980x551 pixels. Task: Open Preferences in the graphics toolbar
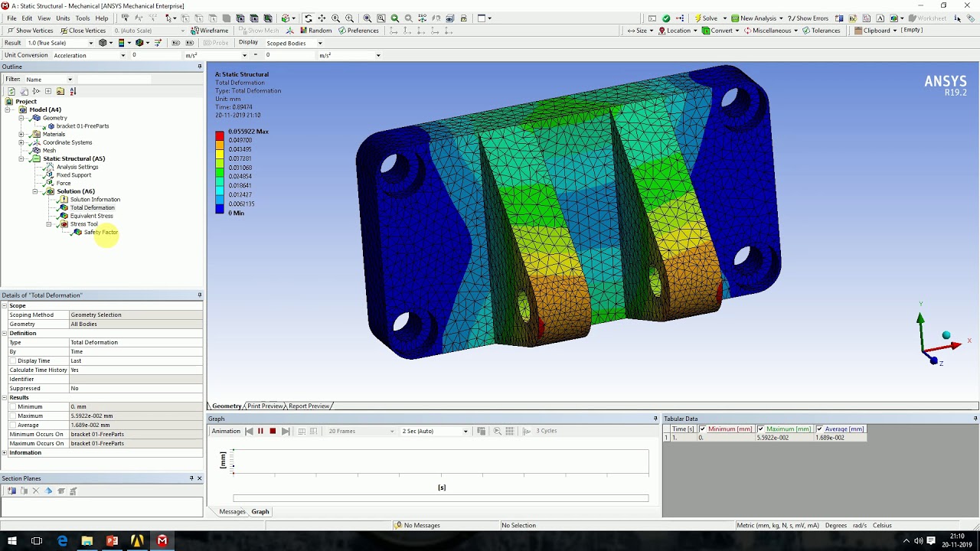pos(358,31)
